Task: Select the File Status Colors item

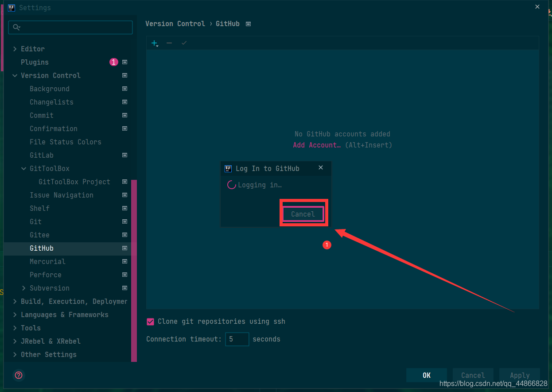Action: pos(66,142)
